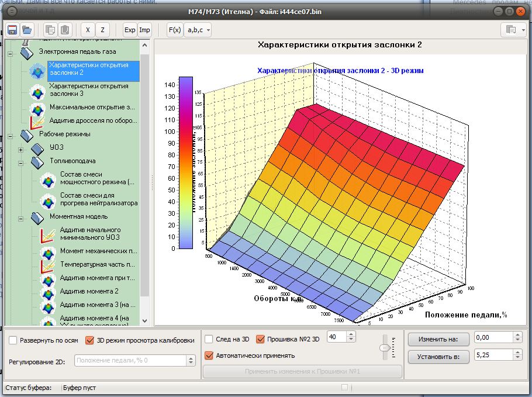532x397 pixels.
Task: Select Характеристики открытия заслонки 3 item
Action: [x=89, y=89]
